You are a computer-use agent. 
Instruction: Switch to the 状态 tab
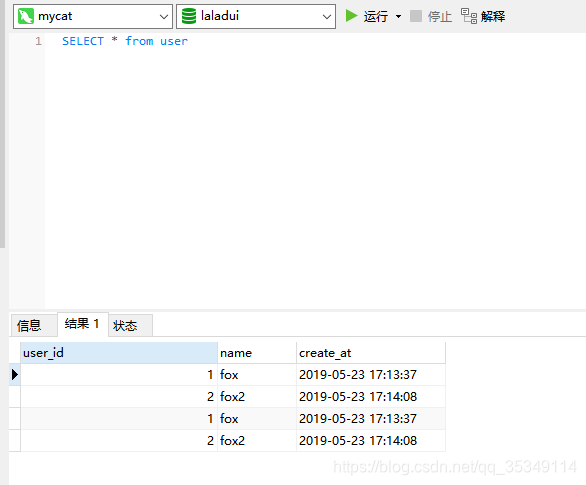(130, 325)
